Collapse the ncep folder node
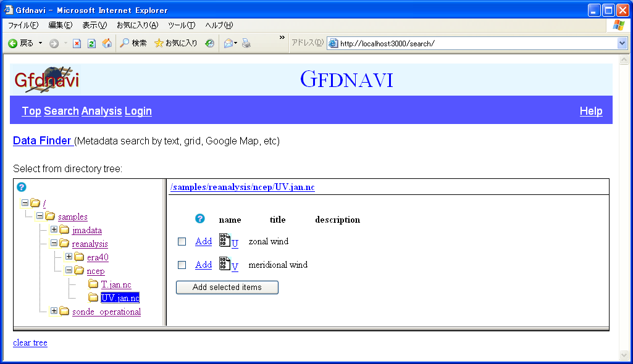Viewport: 633px width, 364px height. pyautogui.click(x=69, y=270)
